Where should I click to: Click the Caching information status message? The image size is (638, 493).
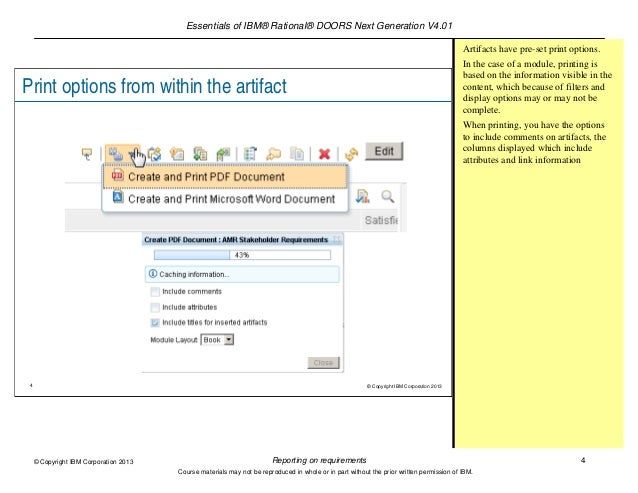click(242, 275)
